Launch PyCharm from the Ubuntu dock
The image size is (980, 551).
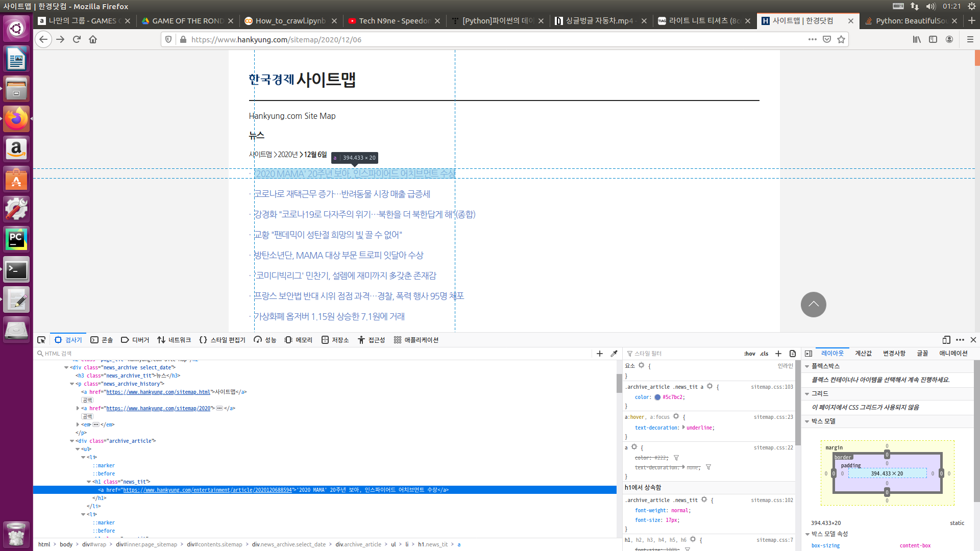[16, 239]
